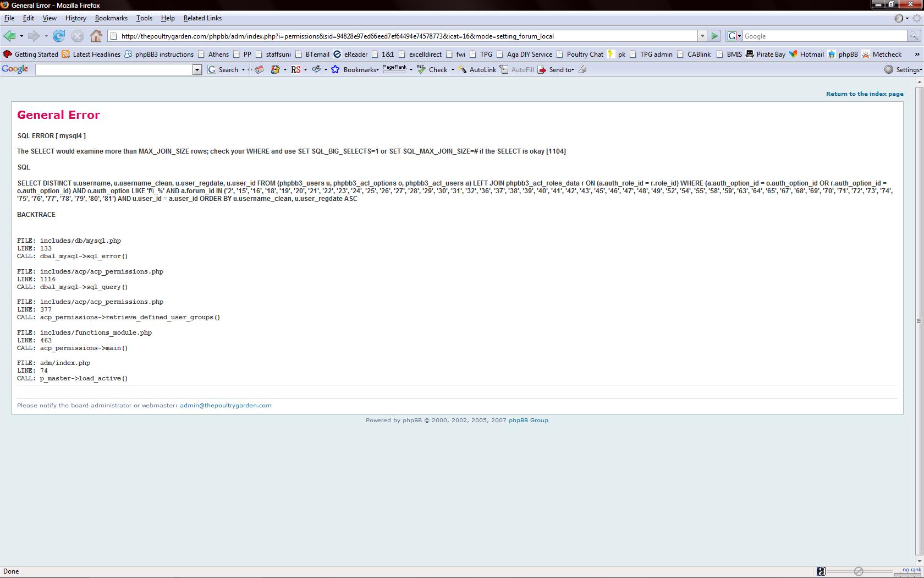Toggle the AutoLink toolbar button

477,69
